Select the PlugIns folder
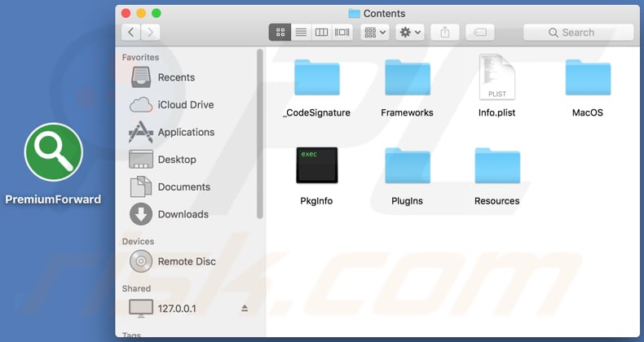 (x=407, y=165)
